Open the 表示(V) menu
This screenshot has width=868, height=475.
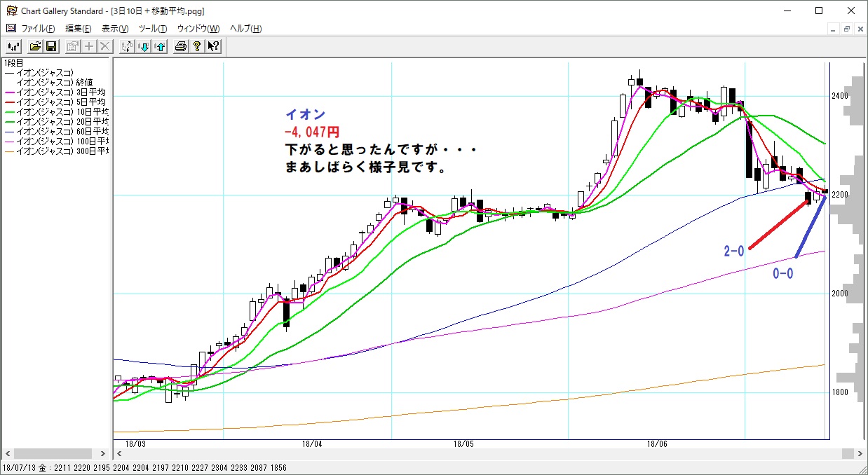tap(115, 29)
